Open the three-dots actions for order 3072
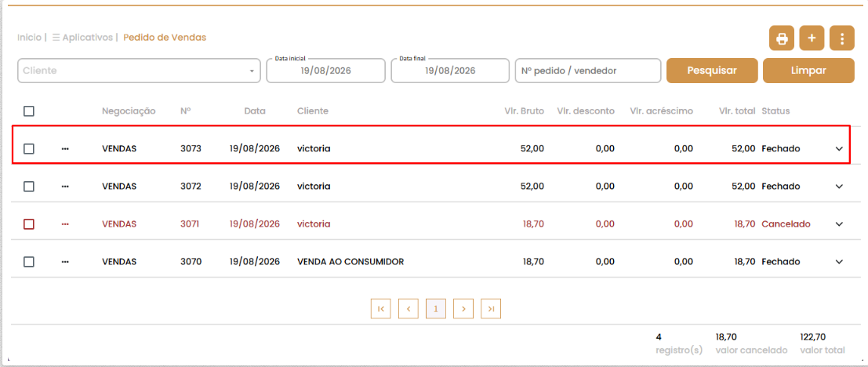This screenshot has width=868, height=367. [x=65, y=187]
